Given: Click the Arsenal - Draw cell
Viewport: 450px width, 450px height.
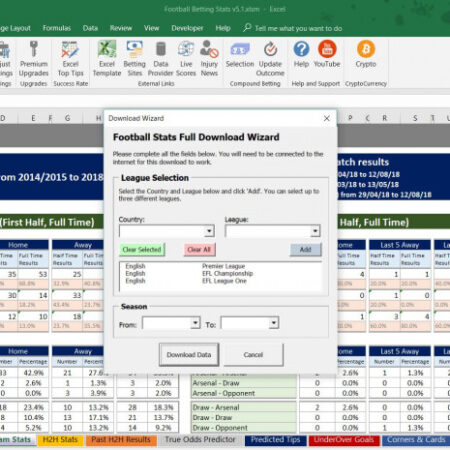Looking at the screenshot, I should pos(243,383).
